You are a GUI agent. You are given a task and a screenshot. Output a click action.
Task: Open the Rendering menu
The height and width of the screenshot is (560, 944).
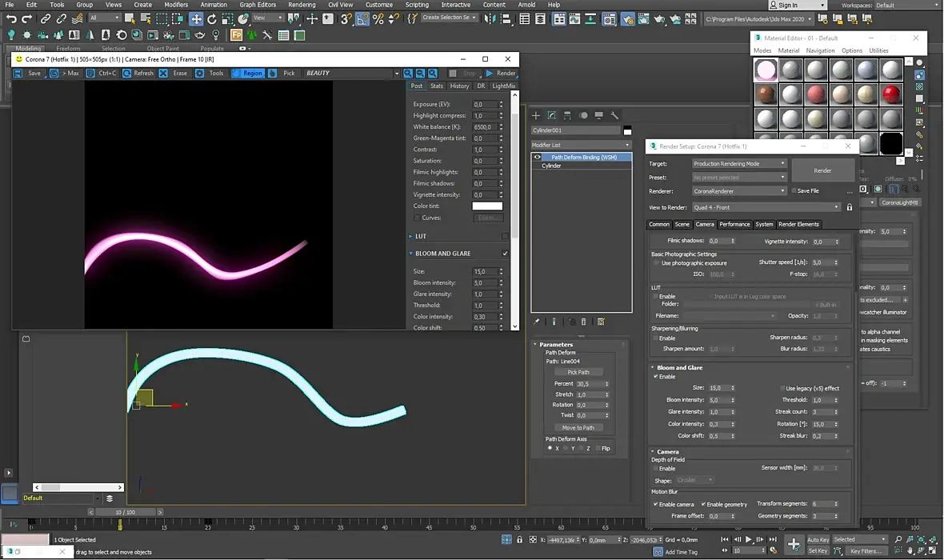(x=302, y=5)
